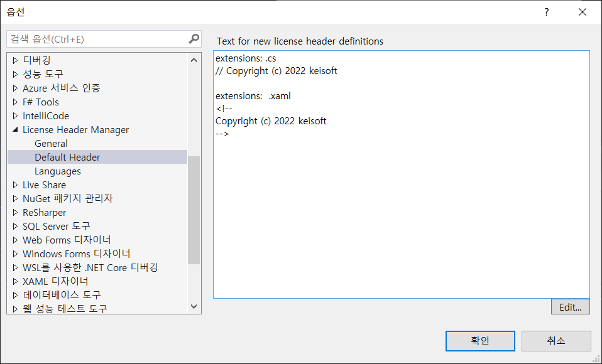Screen dimensions: 602x364
Task: Click tree scrollbar up arrow
Action: coord(194,60)
